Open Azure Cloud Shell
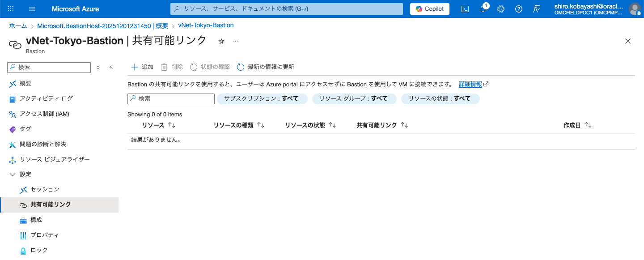 coord(465,9)
